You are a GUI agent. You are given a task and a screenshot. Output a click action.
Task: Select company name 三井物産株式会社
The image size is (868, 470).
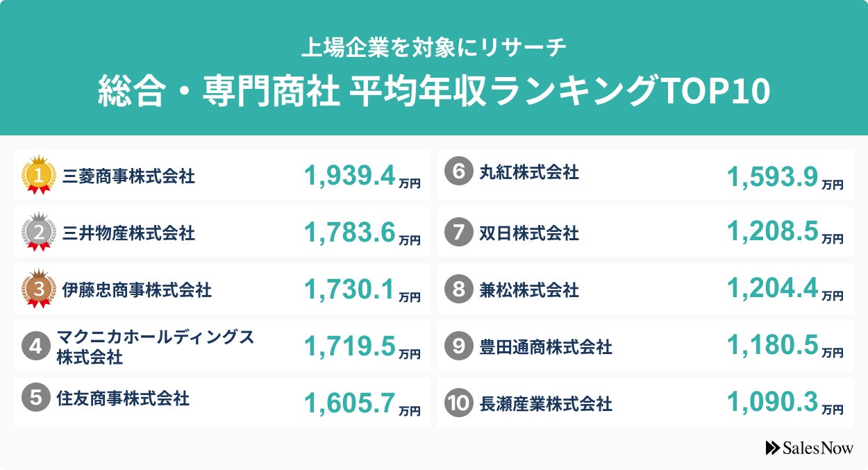(128, 233)
